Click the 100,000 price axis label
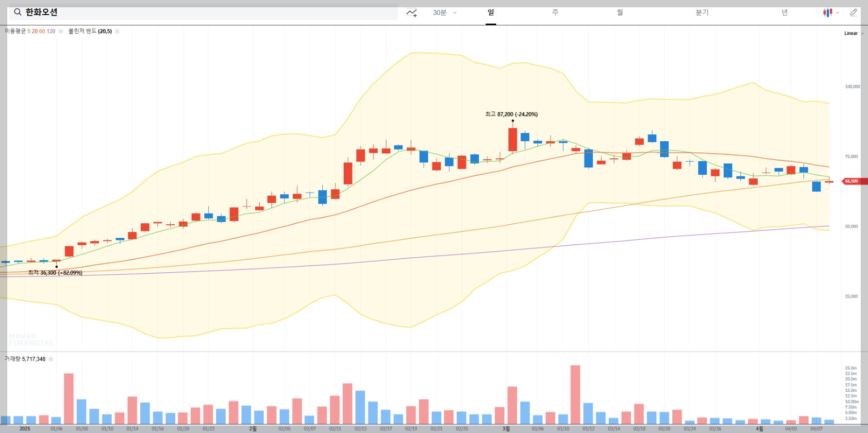This screenshot has height=433, width=868. click(852, 87)
